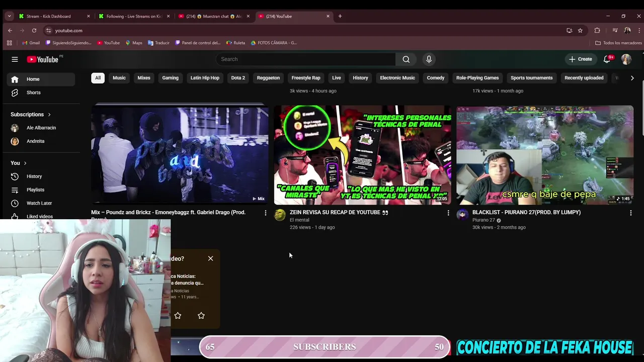Image resolution: width=644 pixels, height=362 pixels.
Task: Open options for Poundz and Brickz mix
Action: (266, 213)
